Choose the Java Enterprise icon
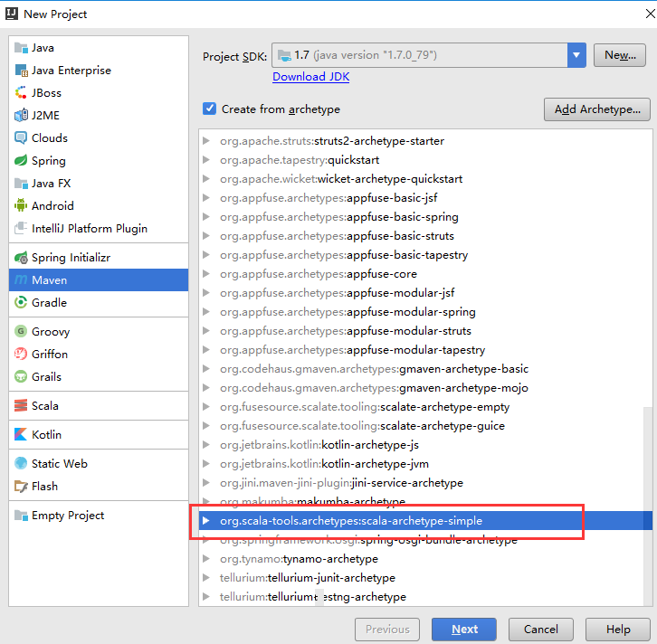Screen dimensions: 657x644 tap(21, 71)
